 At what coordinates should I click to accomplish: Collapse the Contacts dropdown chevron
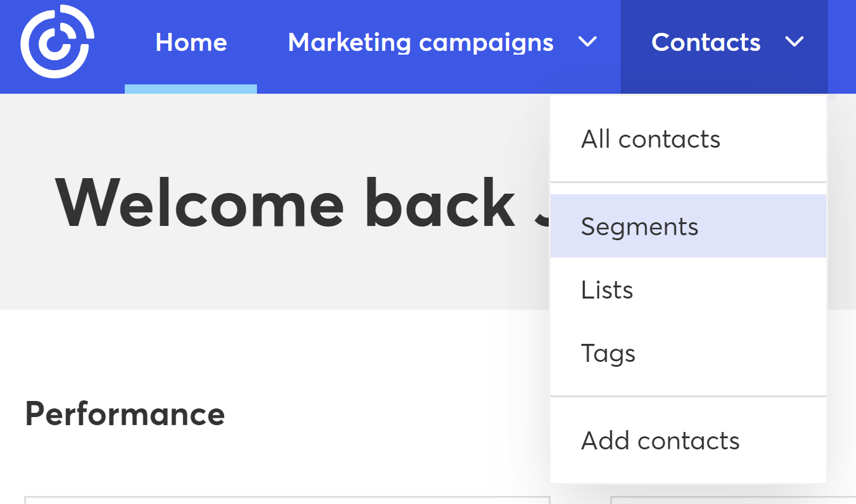tap(794, 42)
